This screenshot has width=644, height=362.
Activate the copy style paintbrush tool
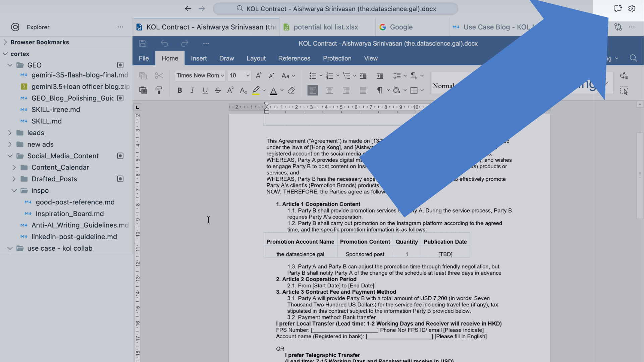coord(159,90)
